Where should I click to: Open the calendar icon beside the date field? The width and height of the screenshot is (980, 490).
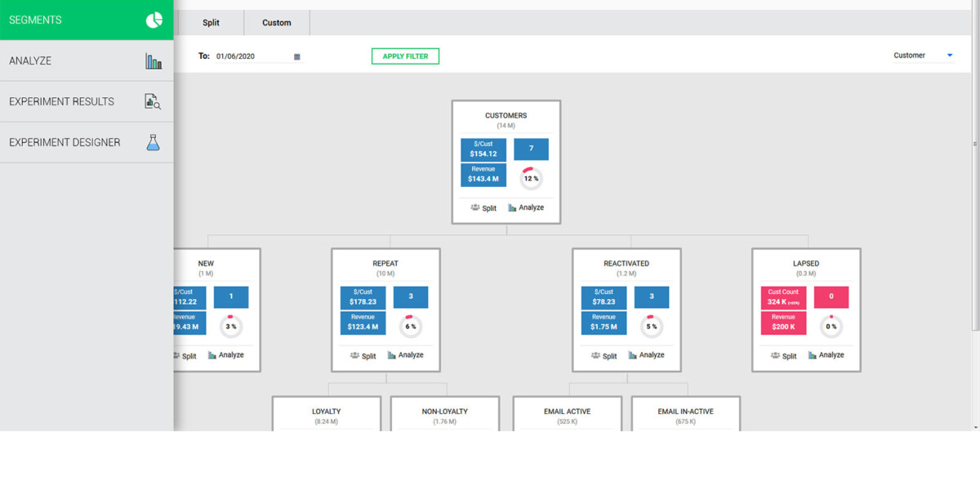pyautogui.click(x=296, y=56)
